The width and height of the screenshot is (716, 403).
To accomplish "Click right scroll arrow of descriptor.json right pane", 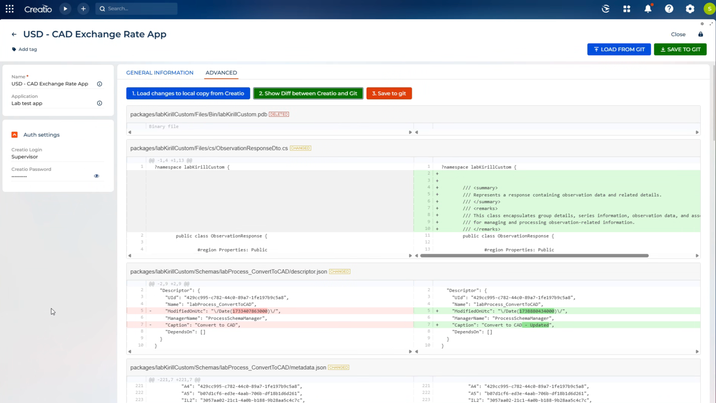I will [x=697, y=351].
